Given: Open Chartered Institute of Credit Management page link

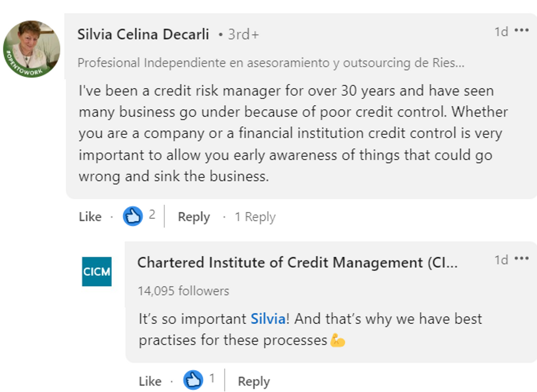Looking at the screenshot, I should tap(297, 262).
